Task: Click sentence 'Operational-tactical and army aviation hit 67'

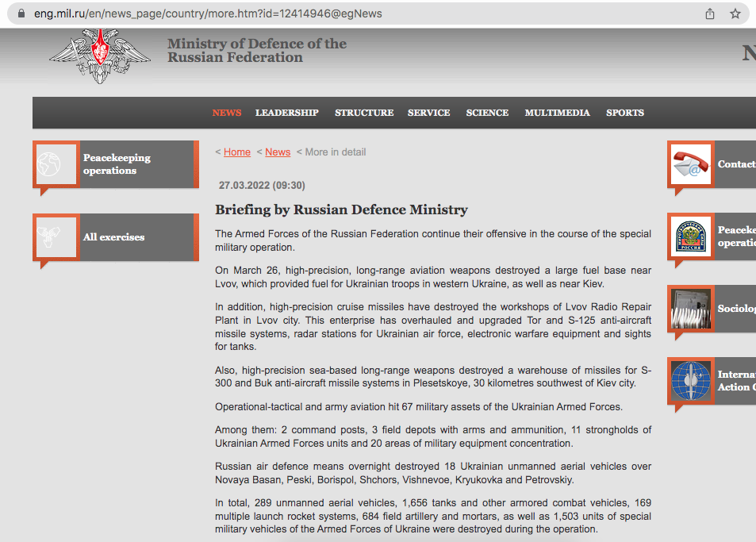Action: 419,406
